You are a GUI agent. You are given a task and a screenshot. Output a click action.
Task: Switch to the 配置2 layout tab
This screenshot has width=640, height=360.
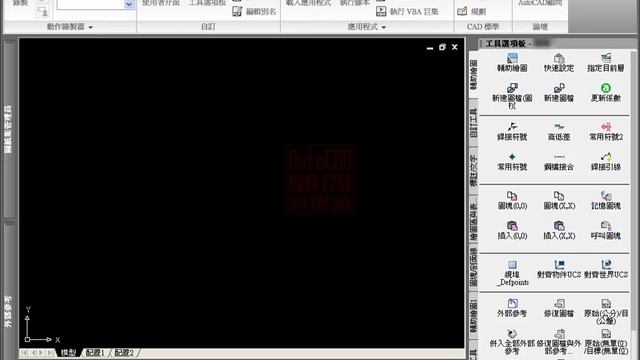click(124, 352)
